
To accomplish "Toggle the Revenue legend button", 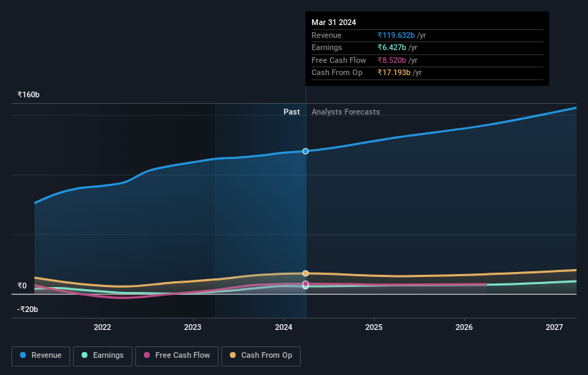I will pos(41,356).
